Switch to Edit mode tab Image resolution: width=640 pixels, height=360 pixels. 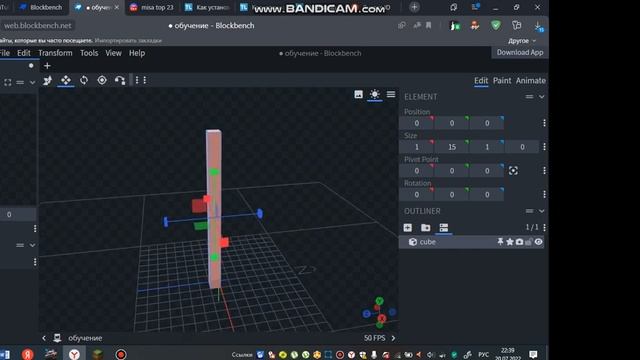(481, 80)
